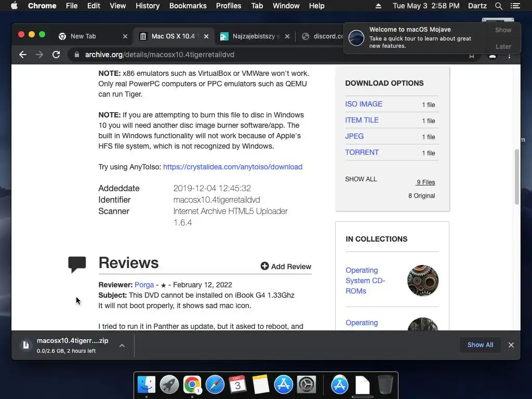Bookmark this page with the star icon
This screenshot has height=399, width=532.
pos(472,56)
